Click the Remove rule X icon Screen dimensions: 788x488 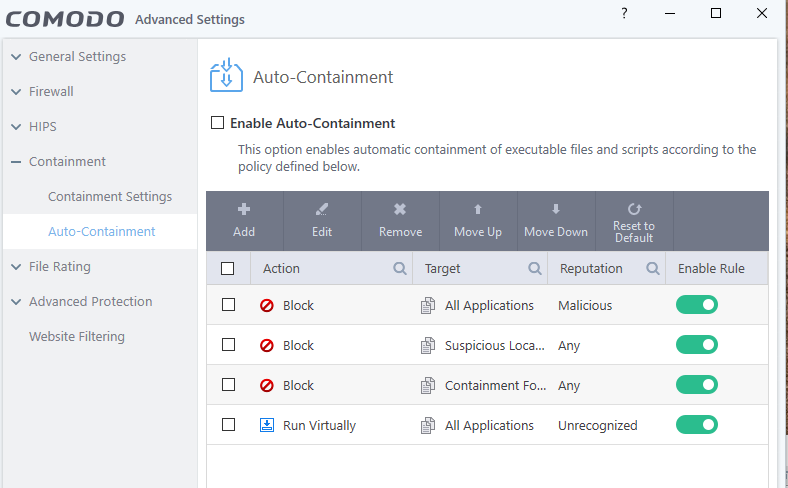tap(400, 209)
